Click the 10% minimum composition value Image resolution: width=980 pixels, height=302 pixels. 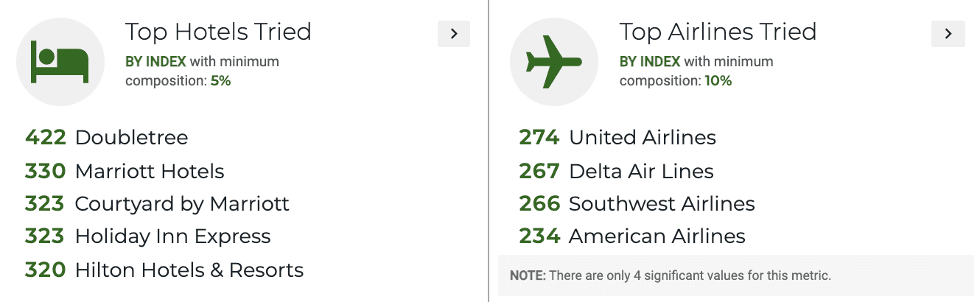click(x=718, y=81)
